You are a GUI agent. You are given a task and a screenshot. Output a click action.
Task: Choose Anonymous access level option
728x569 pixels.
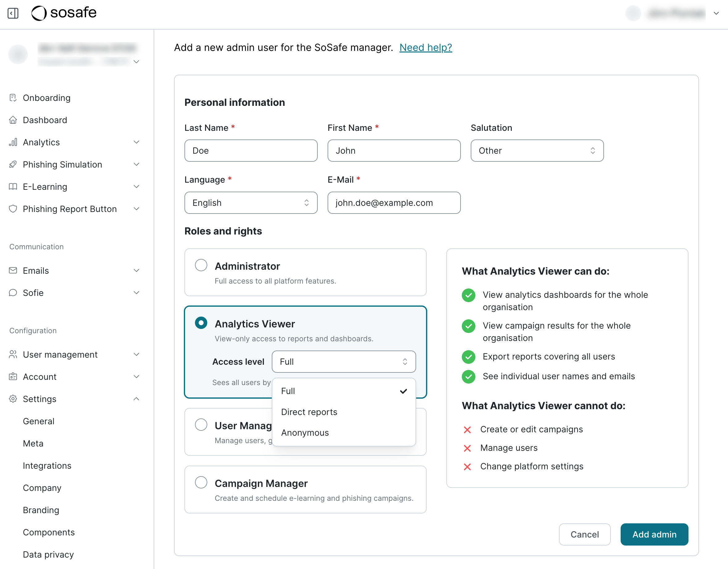[x=344, y=433]
